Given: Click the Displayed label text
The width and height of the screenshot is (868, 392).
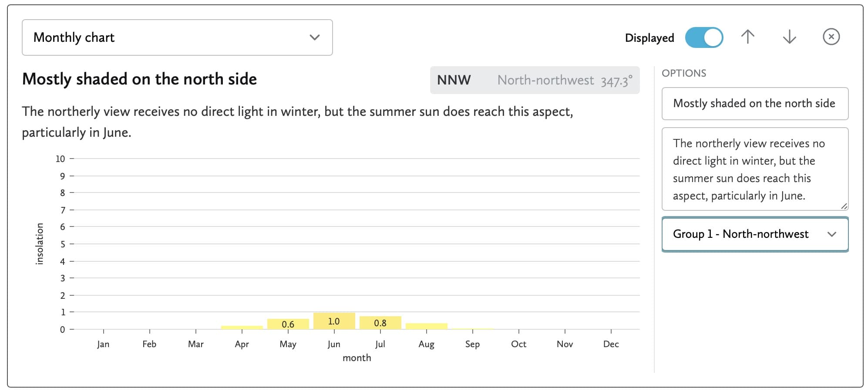Looking at the screenshot, I should pyautogui.click(x=649, y=38).
